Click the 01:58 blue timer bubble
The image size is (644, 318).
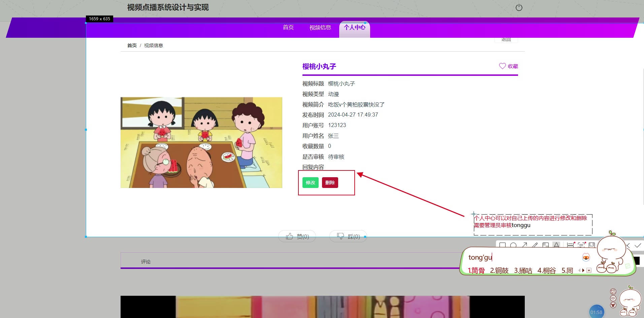[596, 312]
